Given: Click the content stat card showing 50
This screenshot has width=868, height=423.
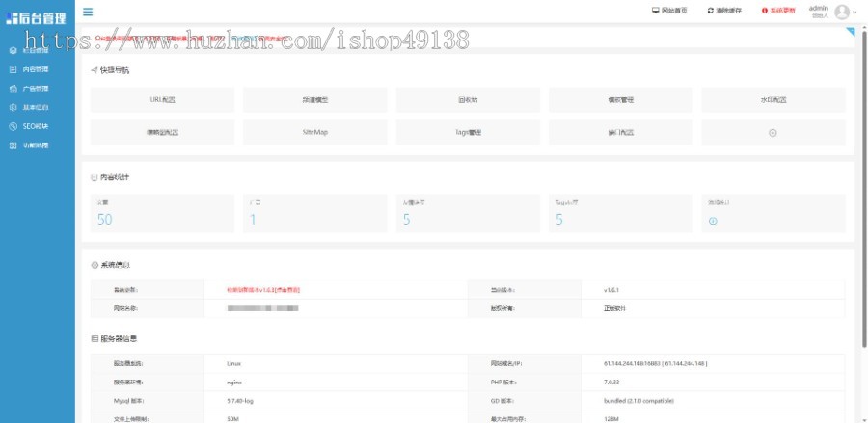Looking at the screenshot, I should point(162,213).
